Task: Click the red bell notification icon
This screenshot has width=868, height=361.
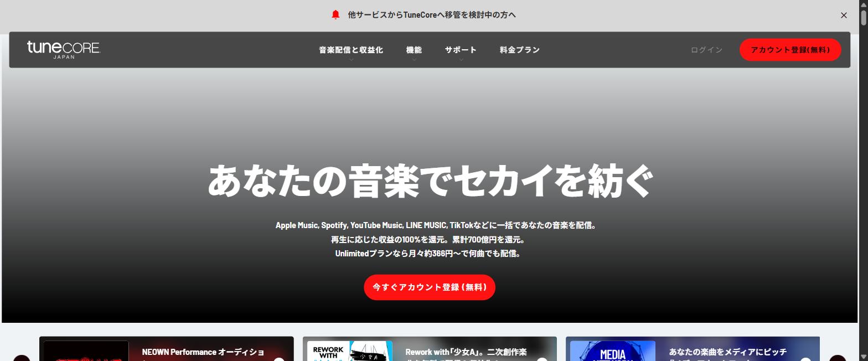Action: [x=335, y=15]
